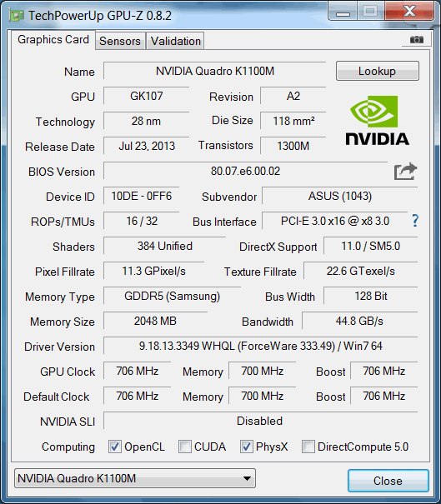Click the camera screenshot icon
This screenshot has width=441, height=504.
coord(417,39)
